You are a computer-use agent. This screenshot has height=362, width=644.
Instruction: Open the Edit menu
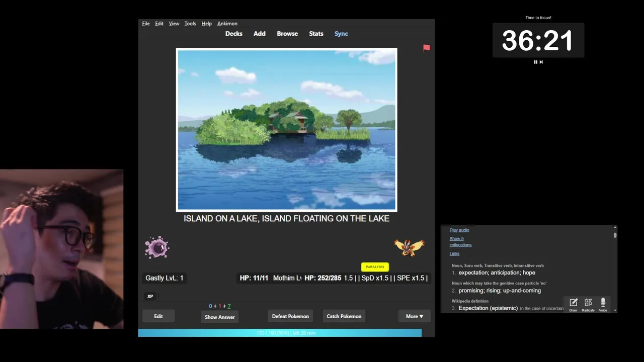click(x=159, y=24)
